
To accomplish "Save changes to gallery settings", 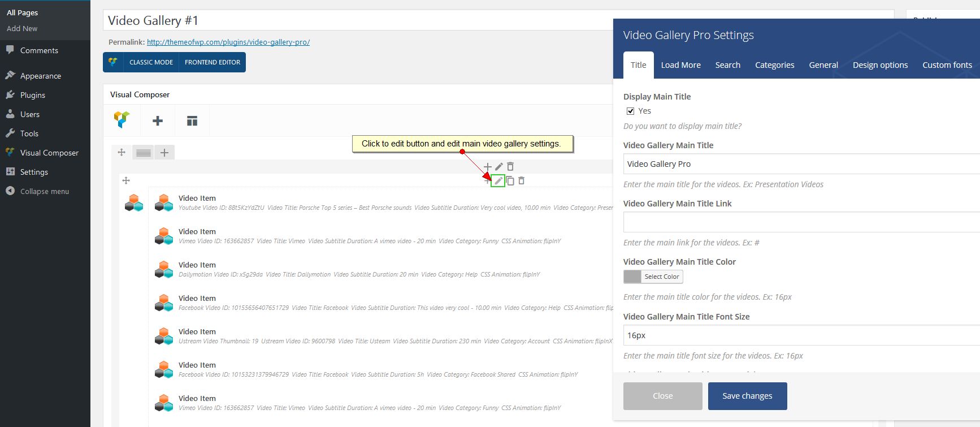I will click(x=747, y=396).
